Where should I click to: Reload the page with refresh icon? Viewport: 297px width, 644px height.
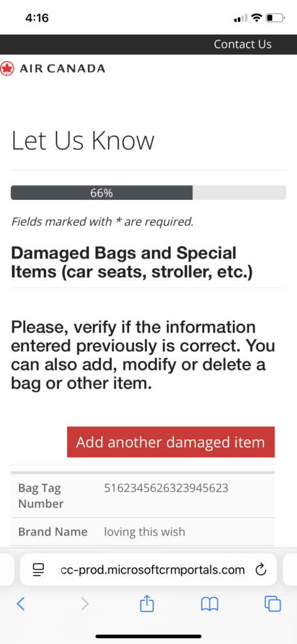(261, 570)
